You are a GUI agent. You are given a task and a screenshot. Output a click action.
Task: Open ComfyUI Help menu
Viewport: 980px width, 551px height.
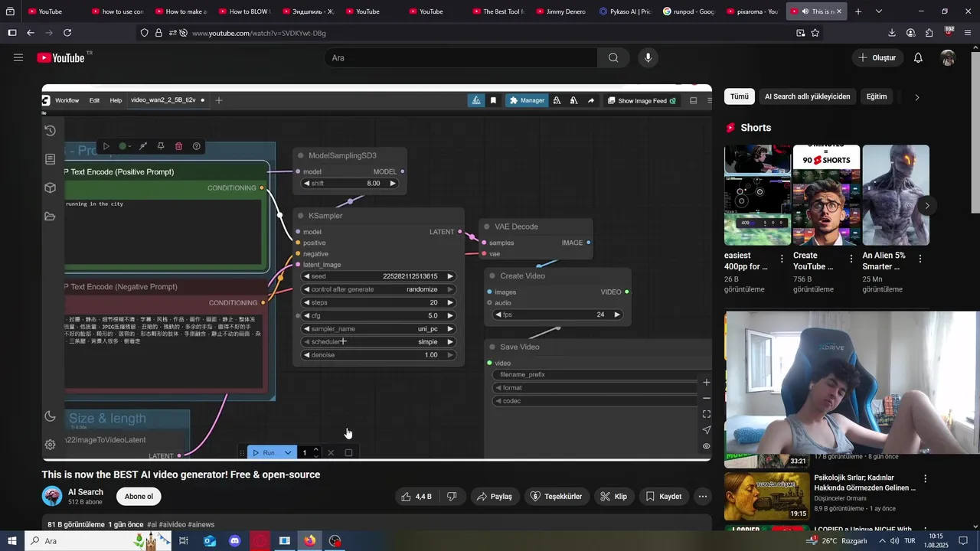[116, 100]
